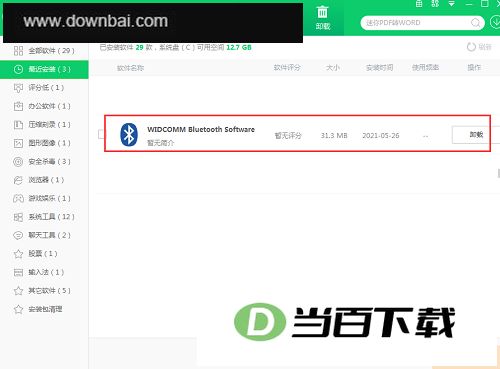Show 全部软件 (29) category
This screenshot has height=369, width=500.
44,51
